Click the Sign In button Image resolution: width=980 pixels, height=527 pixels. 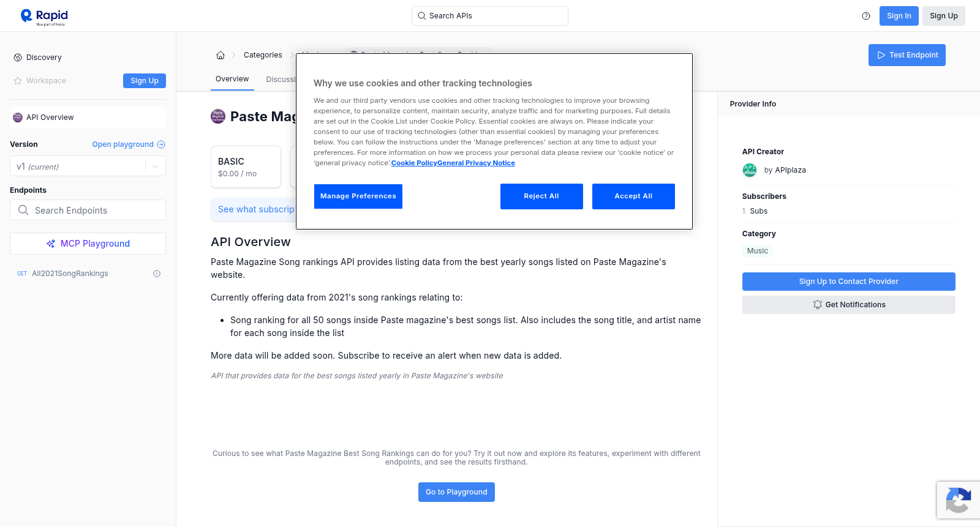[899, 16]
